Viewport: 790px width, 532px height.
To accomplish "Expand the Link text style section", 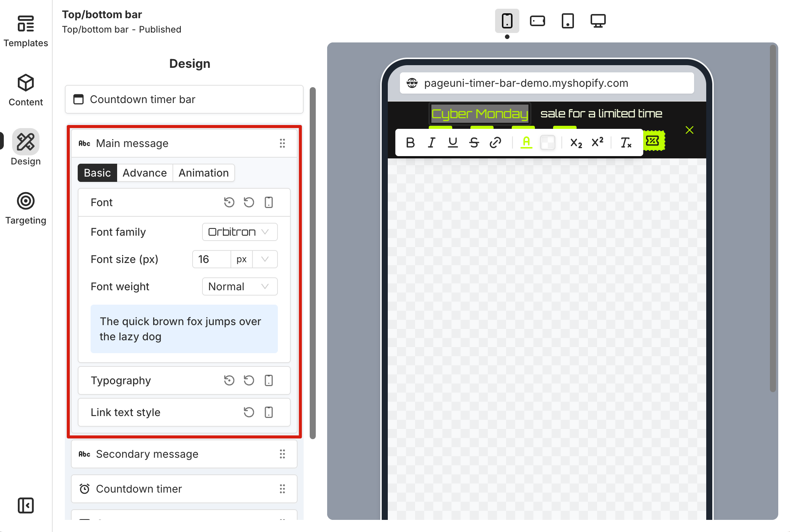I will point(184,412).
